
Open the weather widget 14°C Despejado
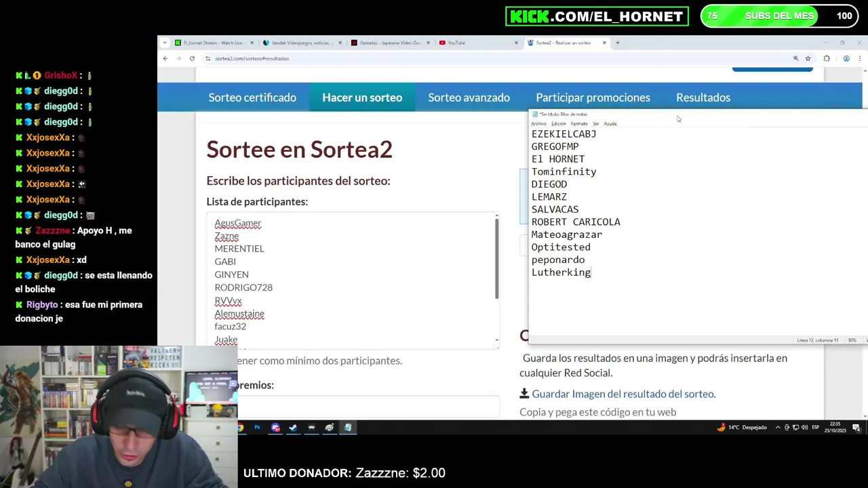[742, 428]
